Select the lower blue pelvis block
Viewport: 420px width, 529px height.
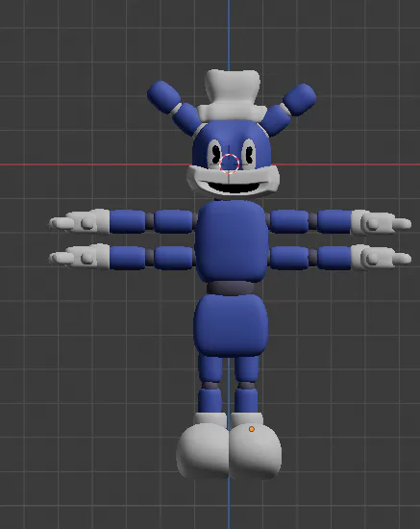tap(231, 325)
